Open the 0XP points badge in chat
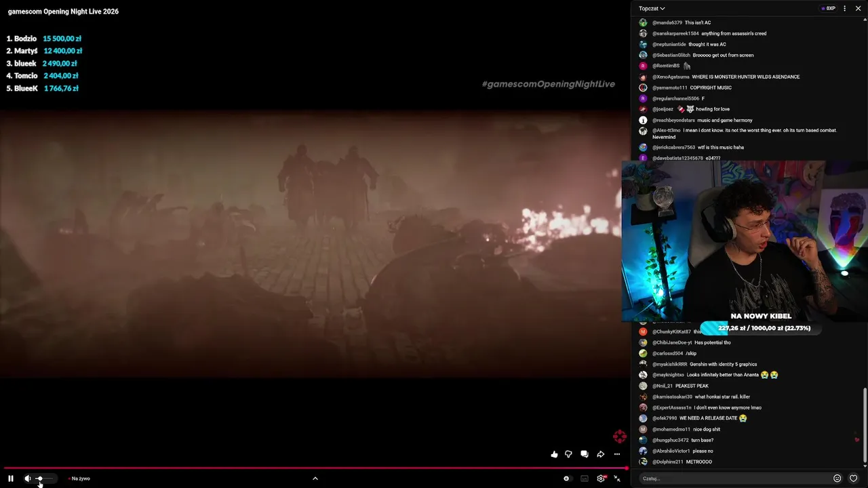The width and height of the screenshot is (868, 488). click(828, 9)
